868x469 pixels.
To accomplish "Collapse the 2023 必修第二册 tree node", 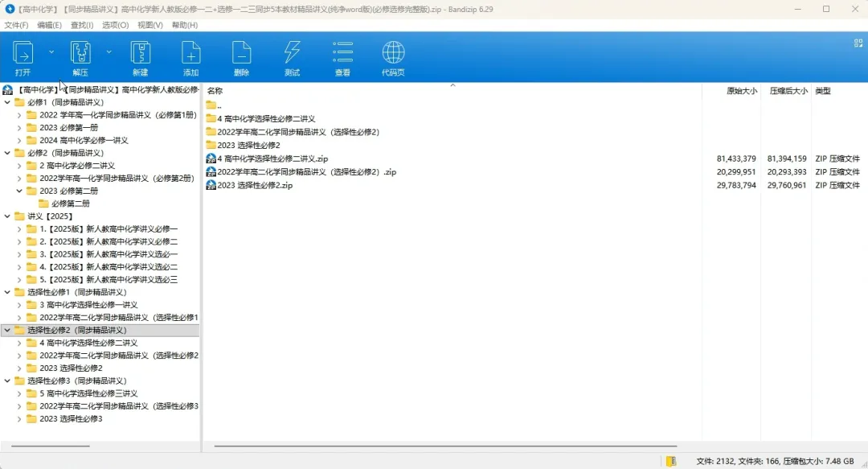I will point(19,191).
